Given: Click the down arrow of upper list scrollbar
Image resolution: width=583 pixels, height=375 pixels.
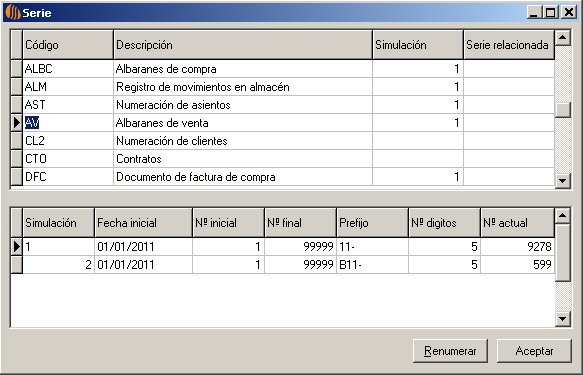Looking at the screenshot, I should (x=563, y=181).
